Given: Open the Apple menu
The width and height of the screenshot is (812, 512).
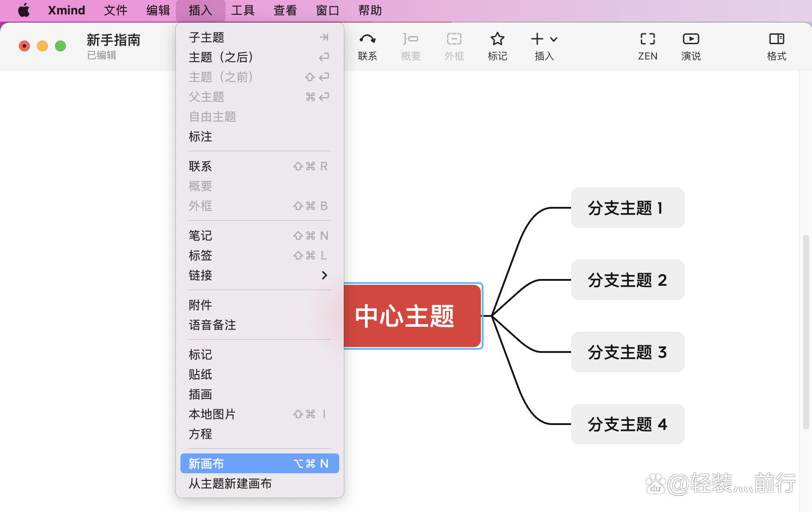Looking at the screenshot, I should (24, 10).
